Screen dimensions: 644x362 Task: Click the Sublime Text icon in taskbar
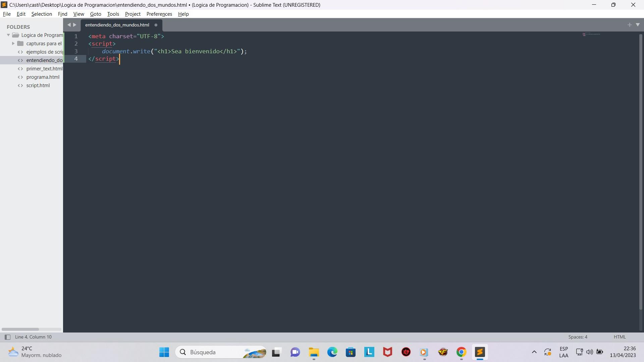pyautogui.click(x=480, y=352)
